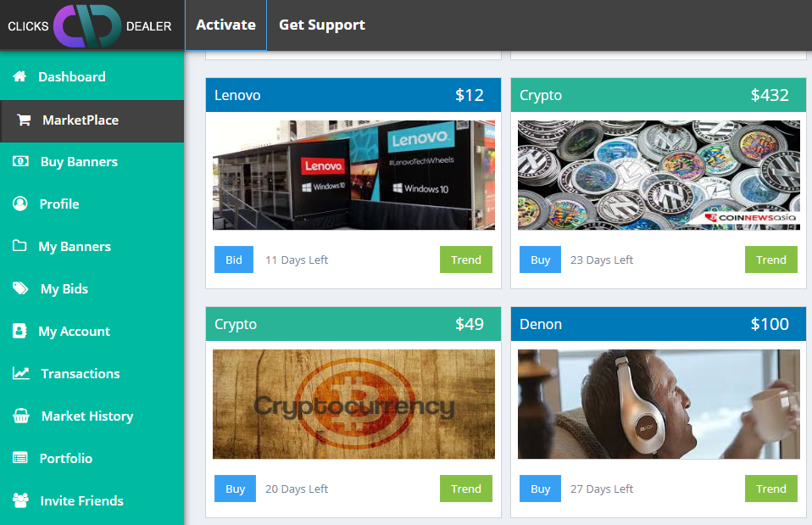View Trend for the Denon banner
812x525 pixels.
click(x=771, y=489)
